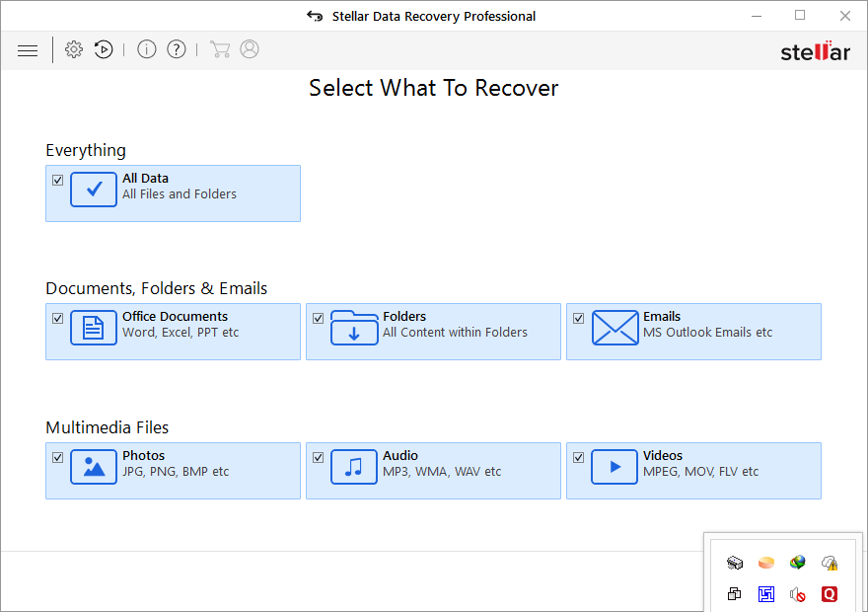Click the Stellar logo
Viewport: 868px width, 612px height.
(816, 51)
